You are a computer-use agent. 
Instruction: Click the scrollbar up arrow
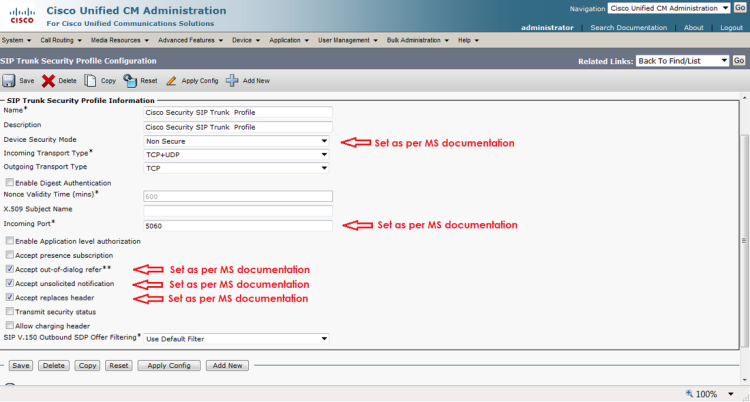point(744,97)
